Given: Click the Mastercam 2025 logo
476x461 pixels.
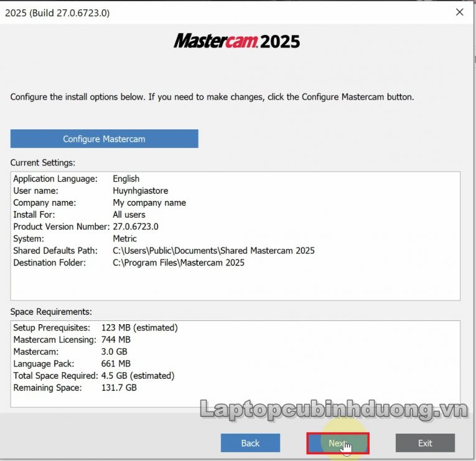Looking at the screenshot, I should (237, 41).
